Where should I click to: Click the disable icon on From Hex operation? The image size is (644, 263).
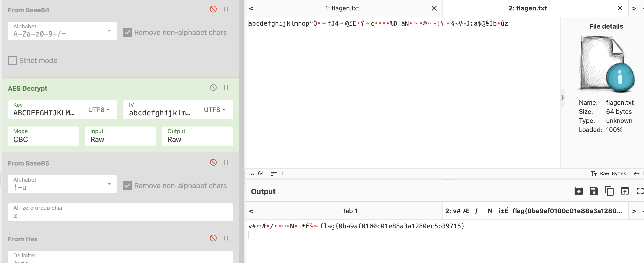pos(213,238)
